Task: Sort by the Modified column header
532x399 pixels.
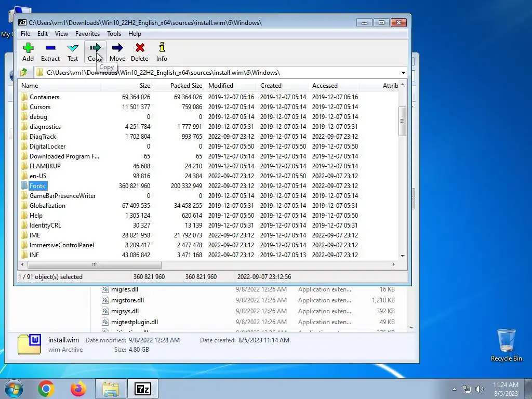Action: tap(231, 86)
